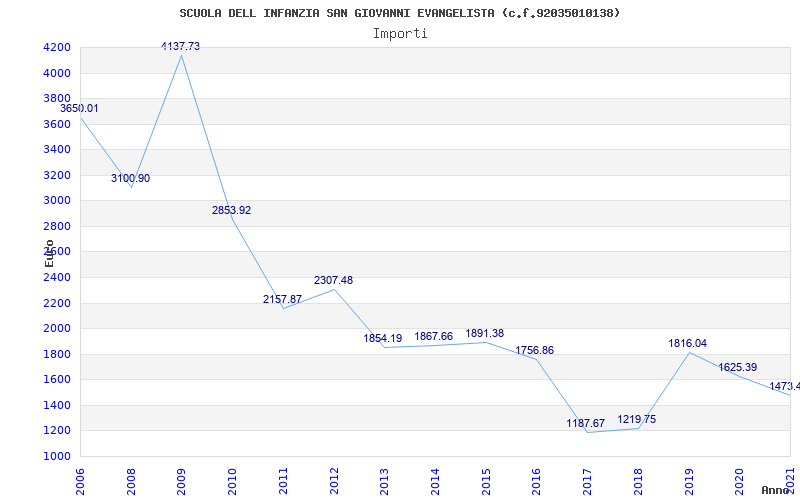The width and height of the screenshot is (800, 500).
Task: Click the 1854.19 data label
Action: 383,338
